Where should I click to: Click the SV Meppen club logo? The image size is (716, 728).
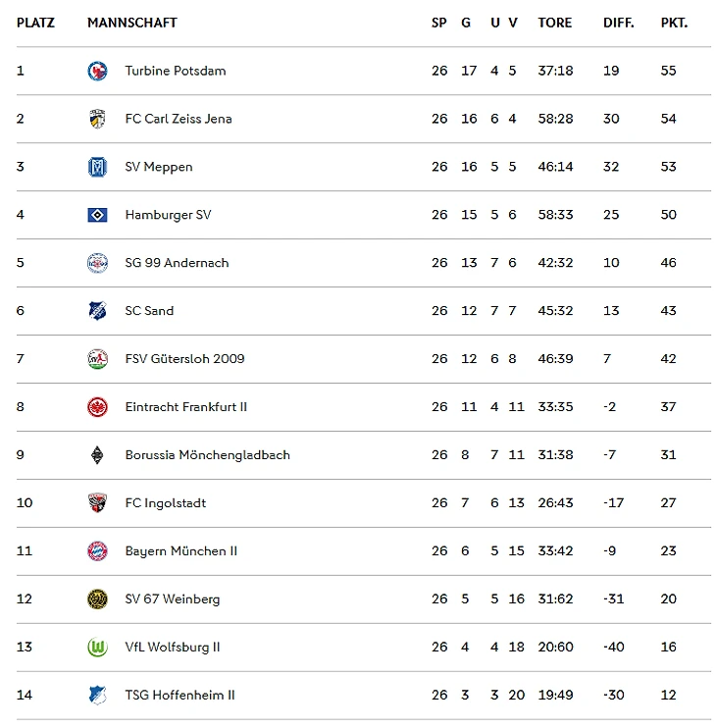[97, 167]
